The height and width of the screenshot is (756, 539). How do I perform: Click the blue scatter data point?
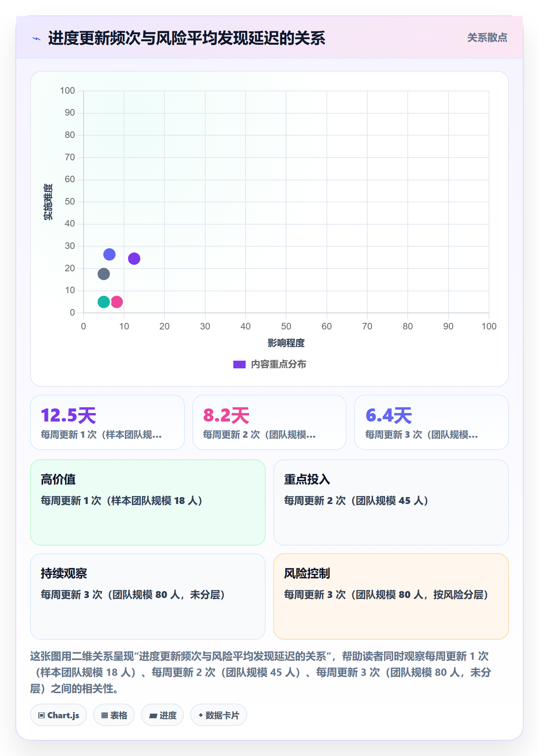pos(109,254)
